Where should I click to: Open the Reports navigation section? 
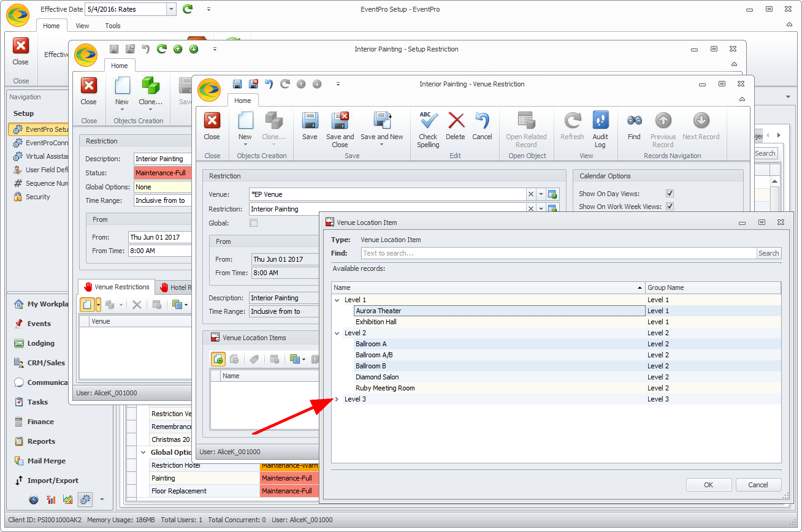click(x=41, y=441)
